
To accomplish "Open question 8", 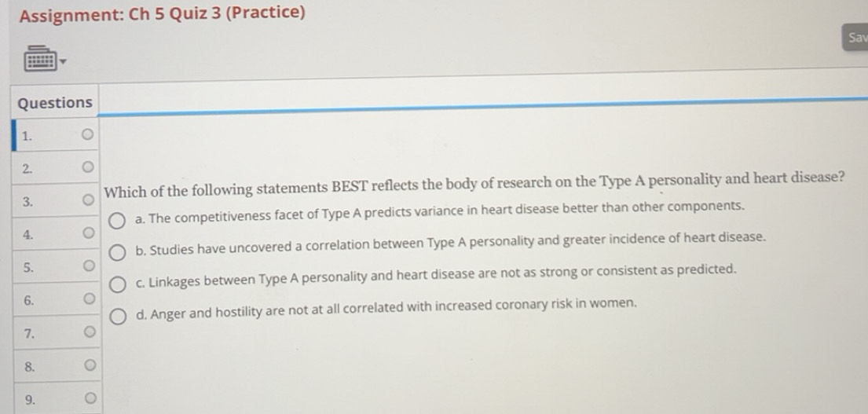I will click(29, 366).
